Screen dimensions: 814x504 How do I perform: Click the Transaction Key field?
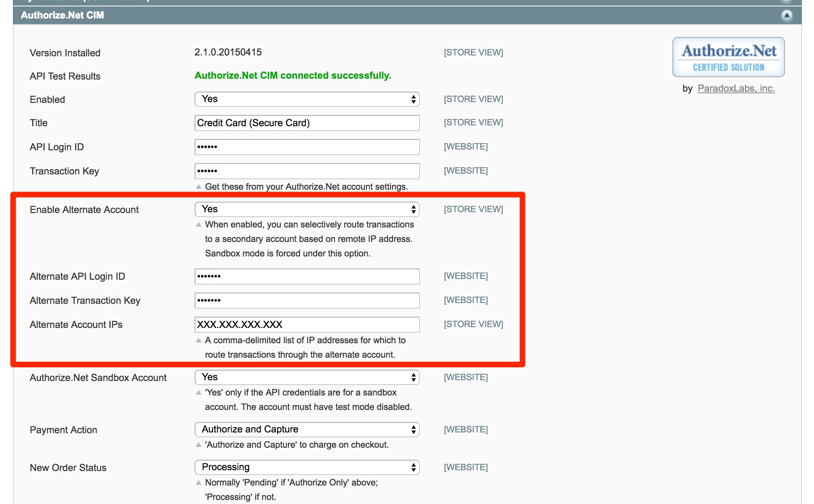coord(307,171)
